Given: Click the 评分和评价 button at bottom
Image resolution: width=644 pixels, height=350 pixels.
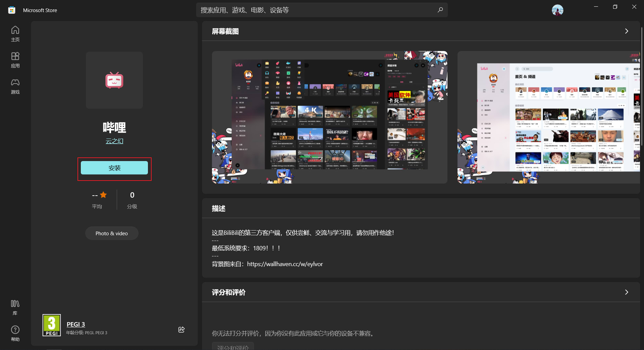Looking at the screenshot, I should click(x=233, y=346).
